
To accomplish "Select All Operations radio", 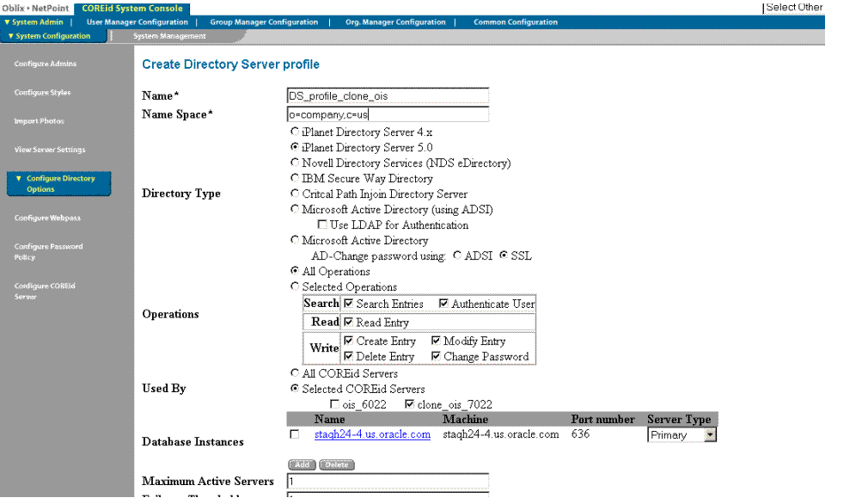I will tap(295, 271).
